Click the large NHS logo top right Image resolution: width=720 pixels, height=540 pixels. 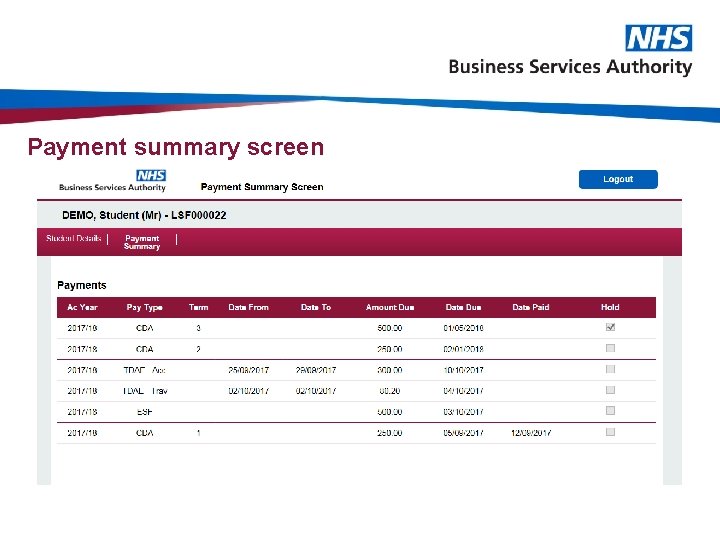coord(658,38)
